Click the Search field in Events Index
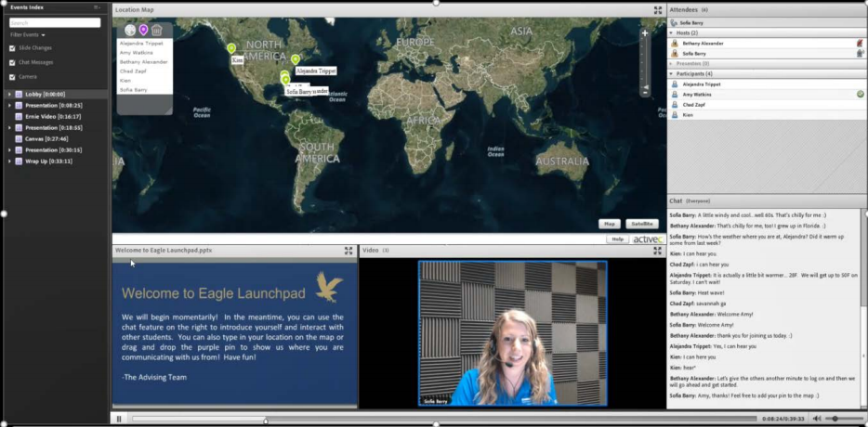This screenshot has width=868, height=427. click(55, 22)
